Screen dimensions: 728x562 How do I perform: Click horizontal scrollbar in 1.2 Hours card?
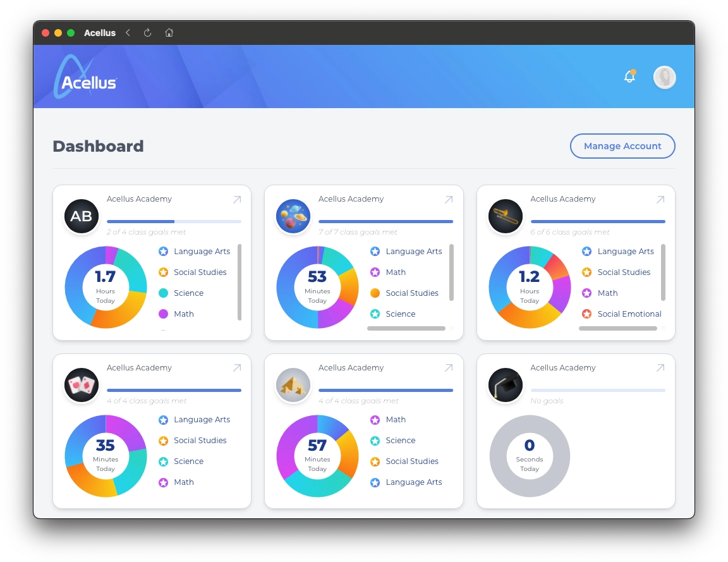618,328
